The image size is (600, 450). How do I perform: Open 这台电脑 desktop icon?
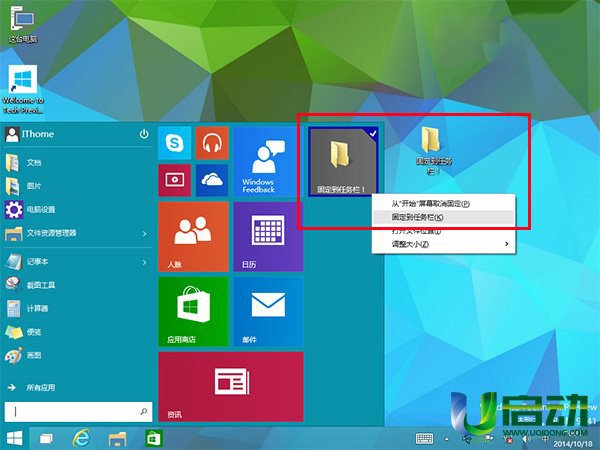click(x=23, y=25)
